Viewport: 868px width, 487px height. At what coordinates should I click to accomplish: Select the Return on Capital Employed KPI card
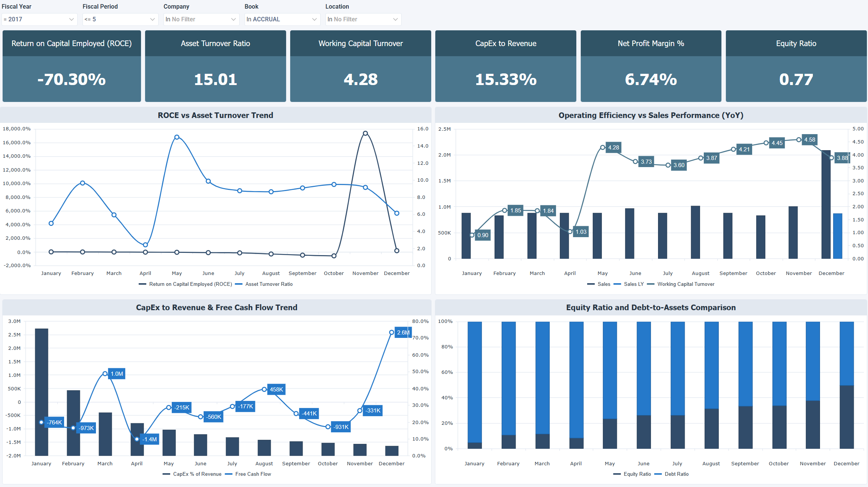tap(71, 66)
